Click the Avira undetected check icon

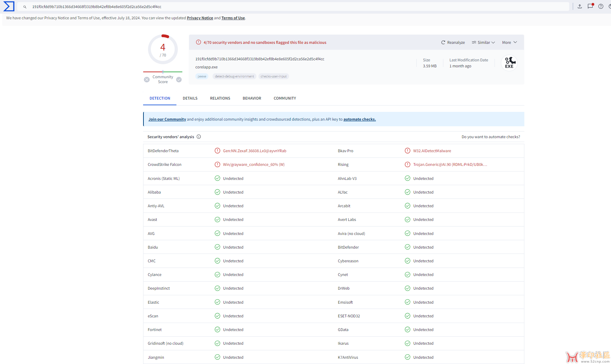coord(408,233)
